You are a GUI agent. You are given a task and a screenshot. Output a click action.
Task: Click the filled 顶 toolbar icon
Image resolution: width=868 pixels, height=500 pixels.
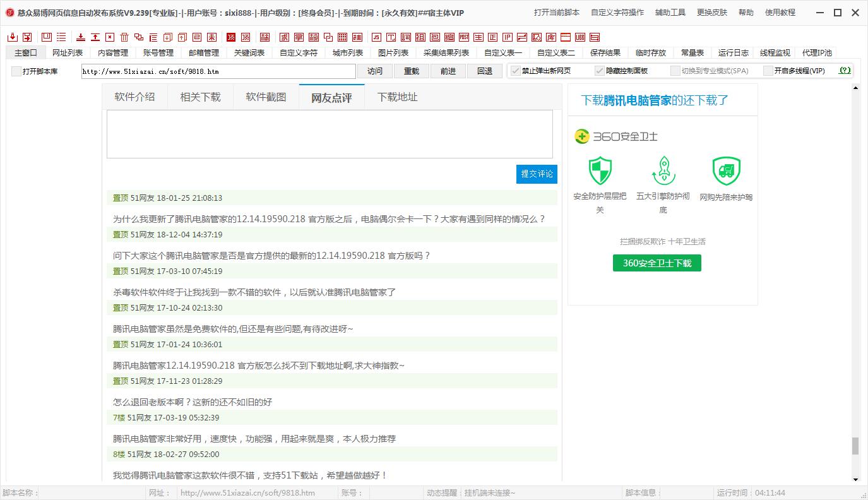click(231, 37)
